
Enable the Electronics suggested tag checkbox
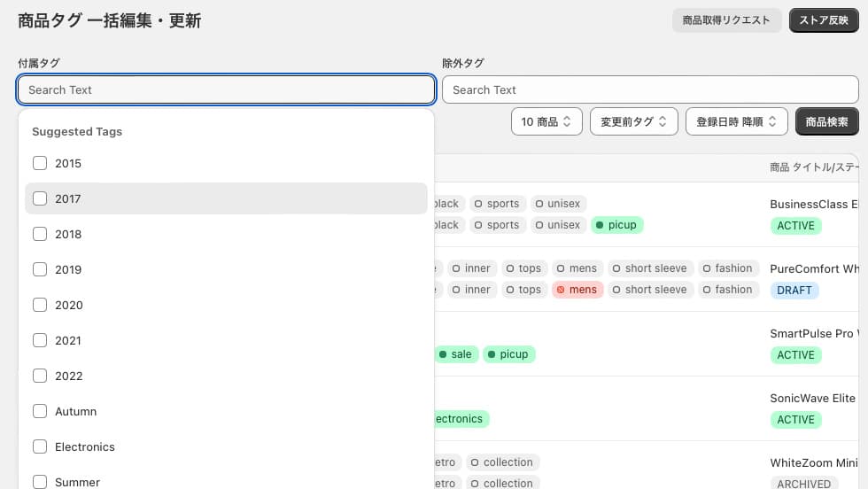coord(40,446)
